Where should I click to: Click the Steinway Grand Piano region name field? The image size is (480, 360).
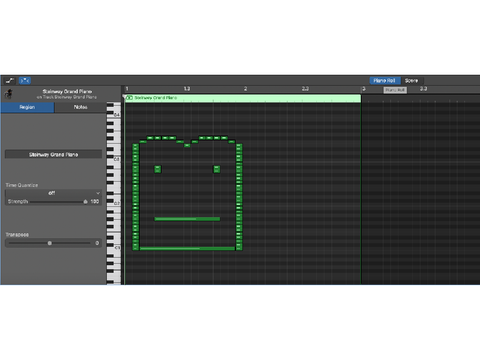(x=53, y=154)
